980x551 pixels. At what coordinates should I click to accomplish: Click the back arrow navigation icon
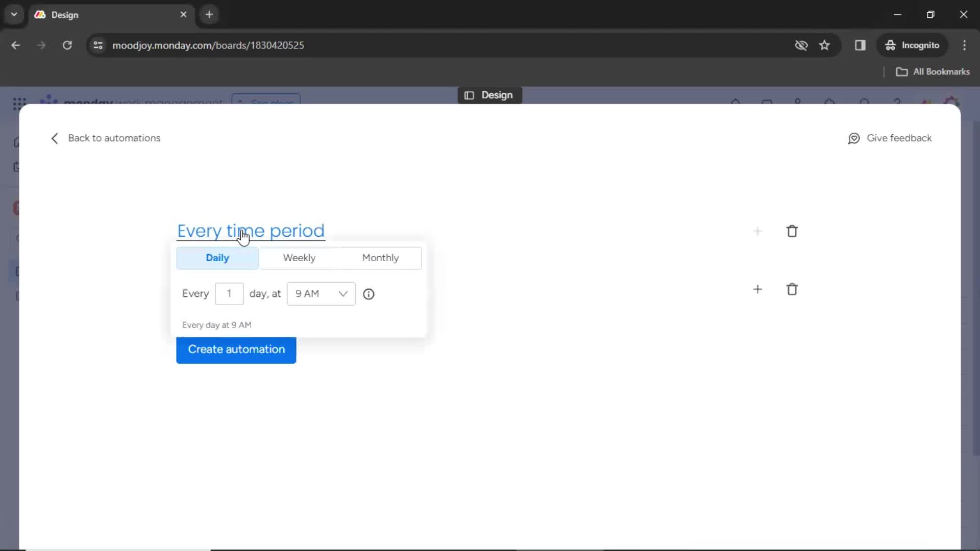(54, 138)
